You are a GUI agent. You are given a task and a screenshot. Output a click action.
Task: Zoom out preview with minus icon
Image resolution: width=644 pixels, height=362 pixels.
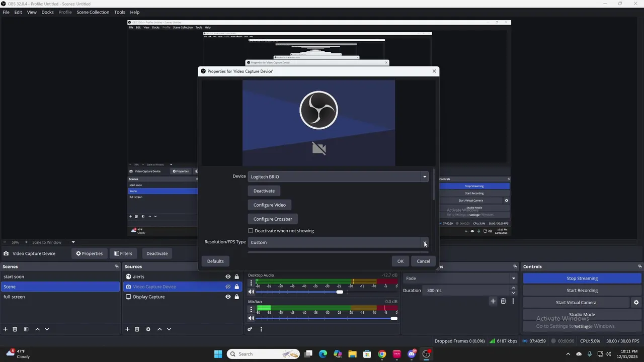(x=5, y=242)
